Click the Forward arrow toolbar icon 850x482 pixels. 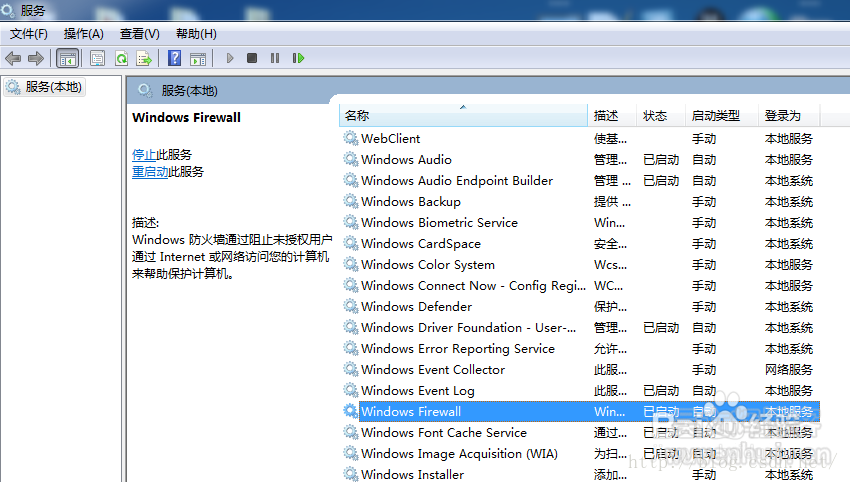point(36,58)
